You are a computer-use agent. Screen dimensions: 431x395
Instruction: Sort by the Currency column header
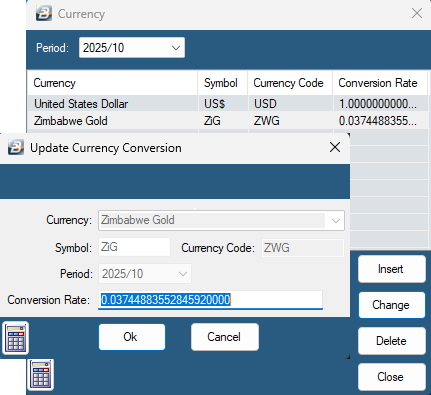[x=112, y=83]
